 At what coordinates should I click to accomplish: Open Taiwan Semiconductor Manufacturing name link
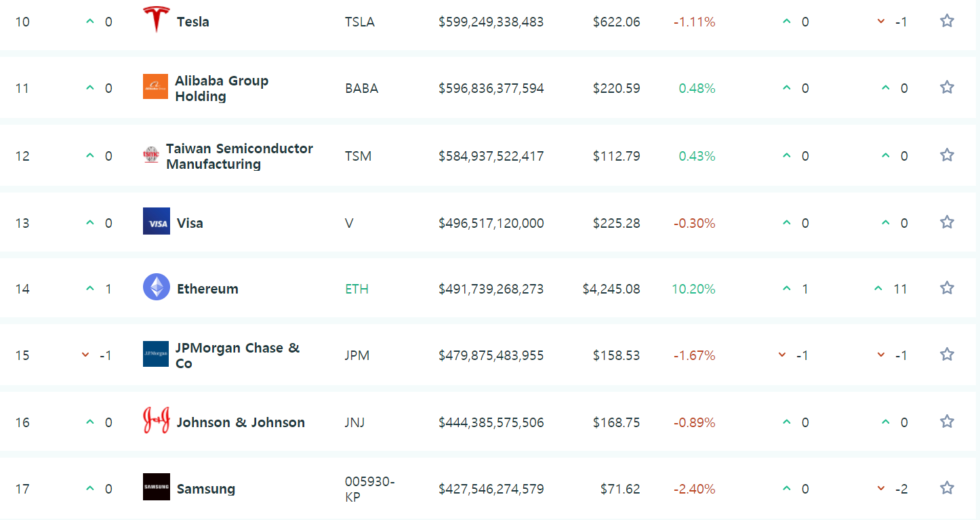(x=239, y=156)
